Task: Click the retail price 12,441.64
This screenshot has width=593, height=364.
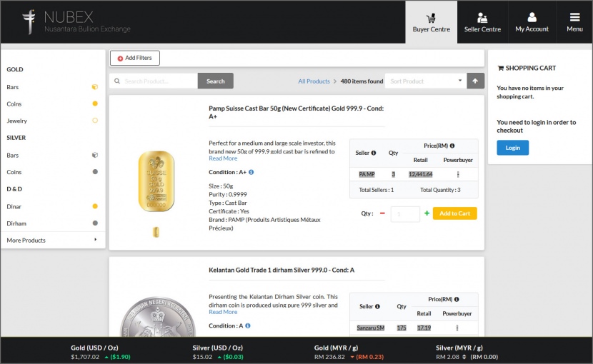Action: (421, 174)
